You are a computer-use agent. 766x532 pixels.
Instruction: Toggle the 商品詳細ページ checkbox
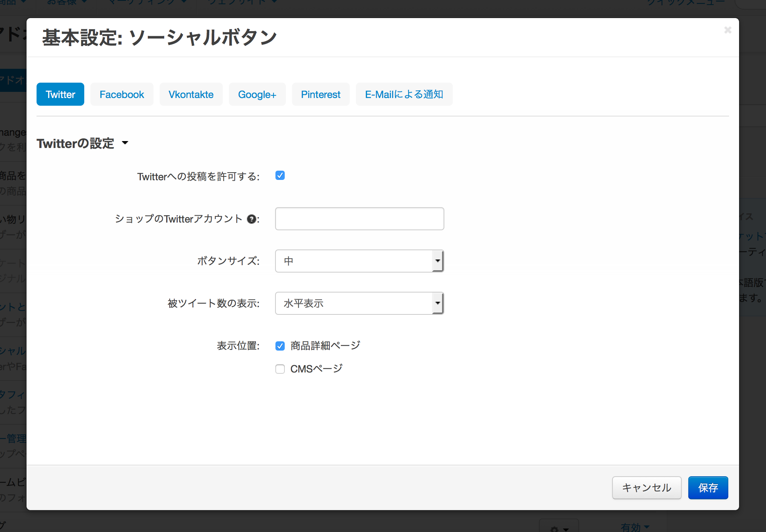point(280,346)
